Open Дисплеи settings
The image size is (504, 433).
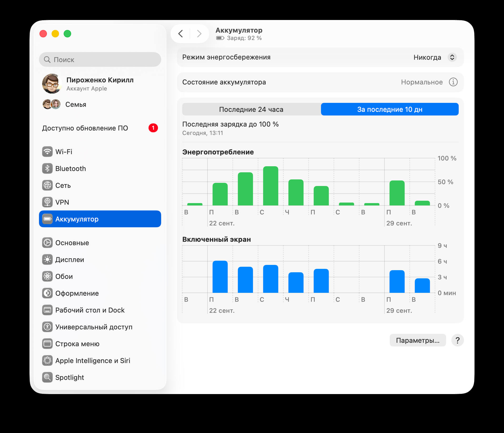(100, 260)
